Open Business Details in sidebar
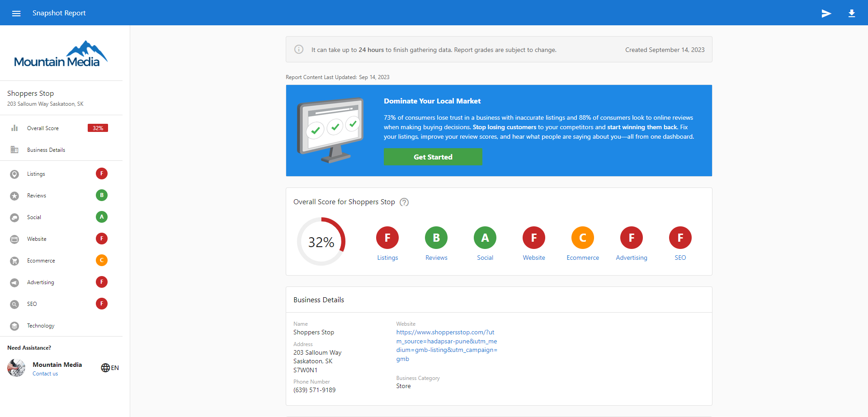868x417 pixels. click(61, 150)
